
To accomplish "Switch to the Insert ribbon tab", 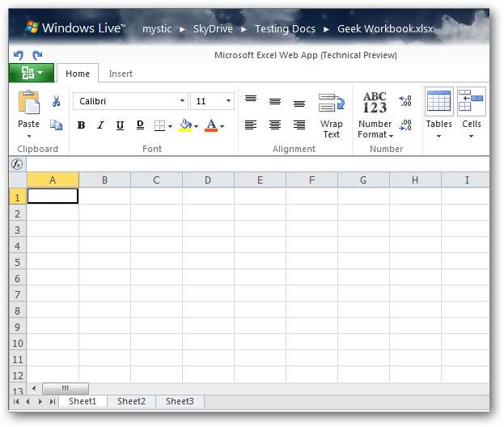I will [x=121, y=74].
